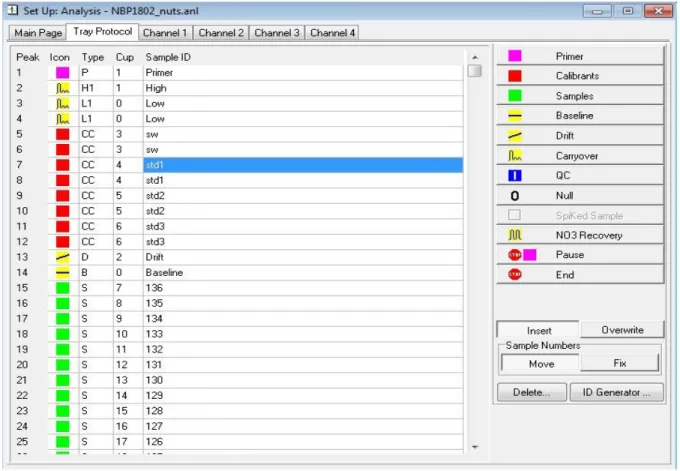Click the Drift icon in legend panel
680x471 pixels.
coord(515,136)
